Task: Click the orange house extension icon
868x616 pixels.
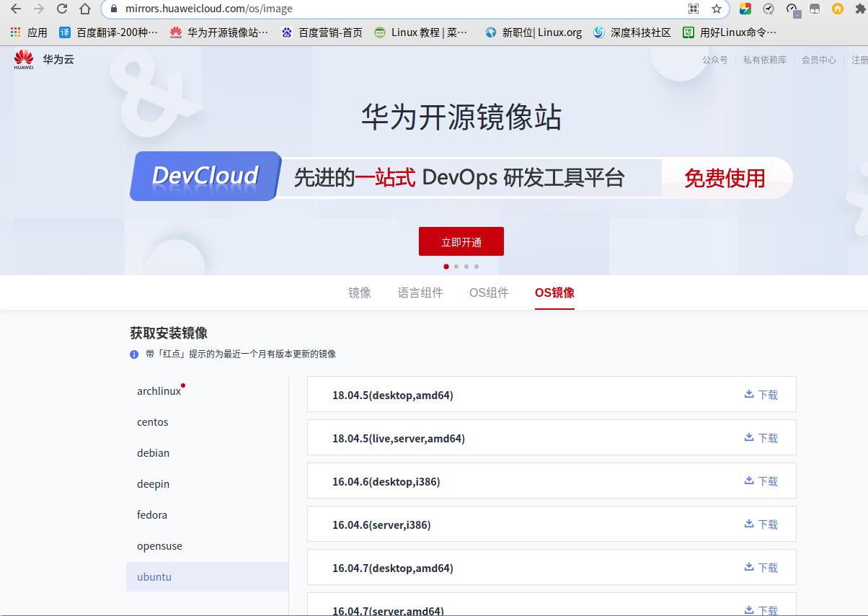Action: 837,9
